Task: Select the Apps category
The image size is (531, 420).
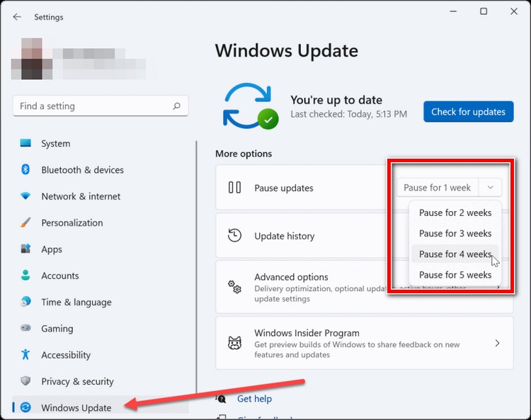Action: click(x=101, y=249)
